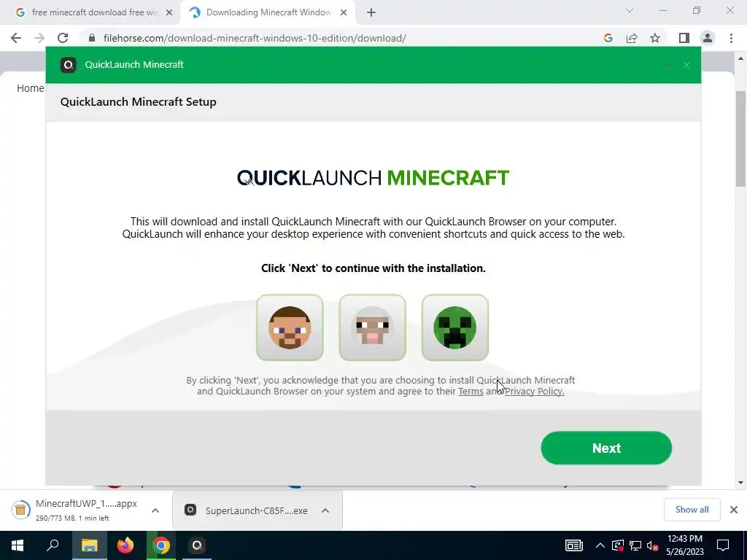The width and height of the screenshot is (747, 560).
Task: Open the tab search chevron
Action: [x=630, y=10]
